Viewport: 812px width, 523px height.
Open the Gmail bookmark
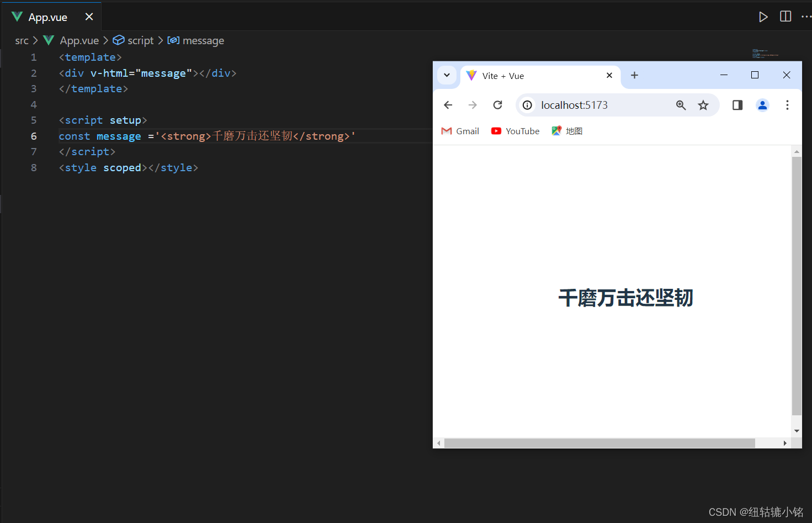tap(460, 131)
